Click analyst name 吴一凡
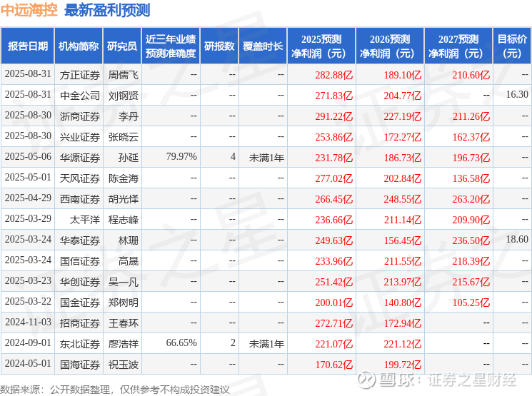The width and height of the screenshot is (532, 396). (123, 282)
